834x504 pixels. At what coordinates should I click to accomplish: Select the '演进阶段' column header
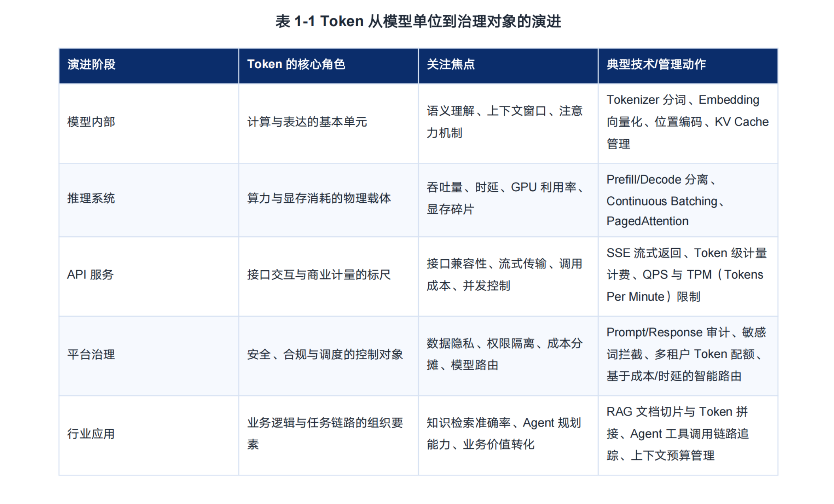coord(149,66)
